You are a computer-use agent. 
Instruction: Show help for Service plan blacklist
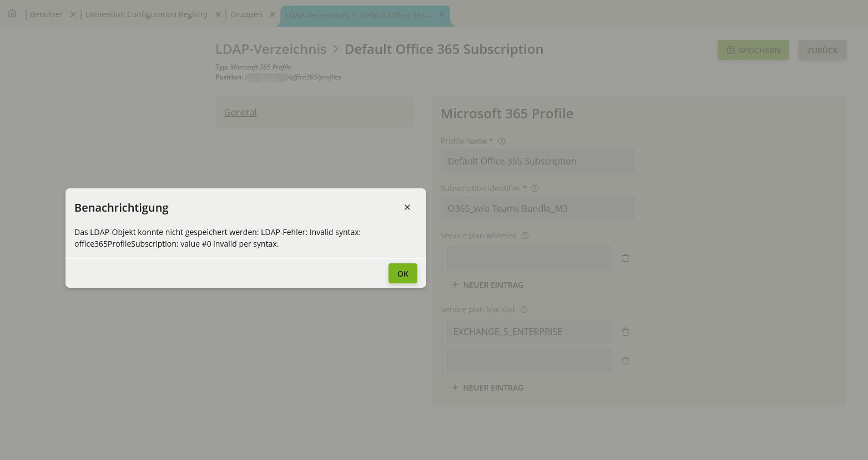524,309
